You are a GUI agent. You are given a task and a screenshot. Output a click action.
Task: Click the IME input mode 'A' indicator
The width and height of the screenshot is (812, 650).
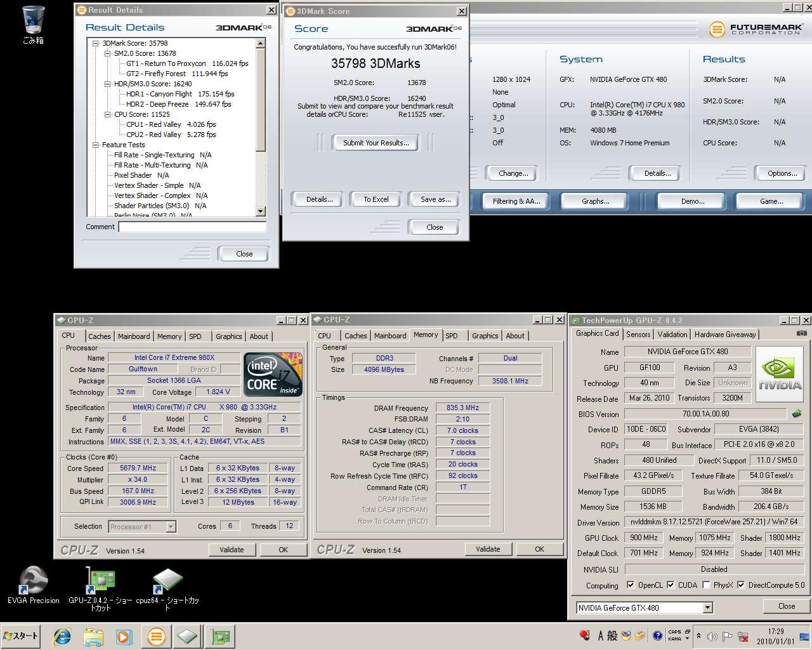click(599, 635)
